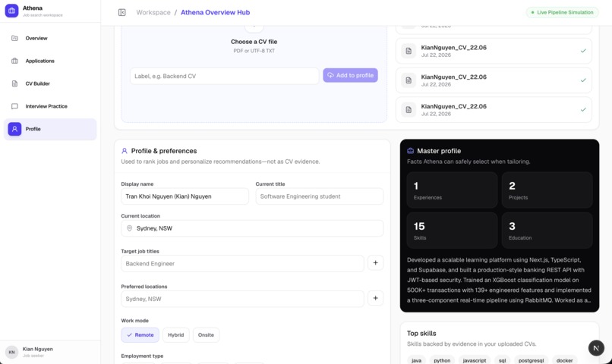Click the third KianNguyen_CV_22.06 file icon
612x364 pixels.
click(409, 110)
